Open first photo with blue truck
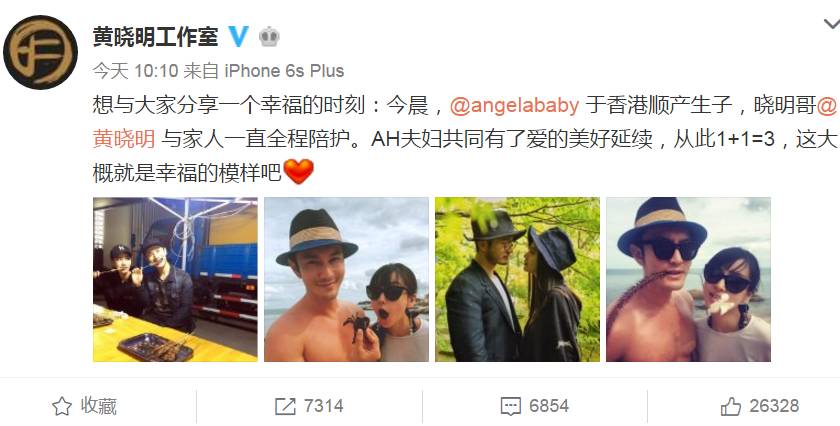Screen dimensions: 840x426 175,279
